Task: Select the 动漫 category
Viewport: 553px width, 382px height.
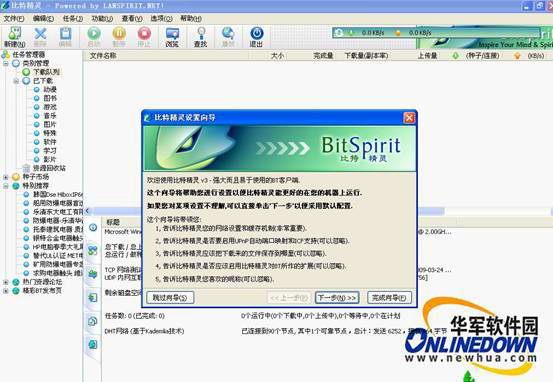Action: (50, 90)
